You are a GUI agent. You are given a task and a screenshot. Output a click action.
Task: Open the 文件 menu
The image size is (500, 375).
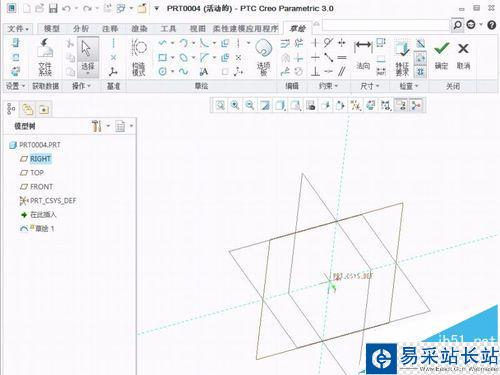click(x=18, y=29)
